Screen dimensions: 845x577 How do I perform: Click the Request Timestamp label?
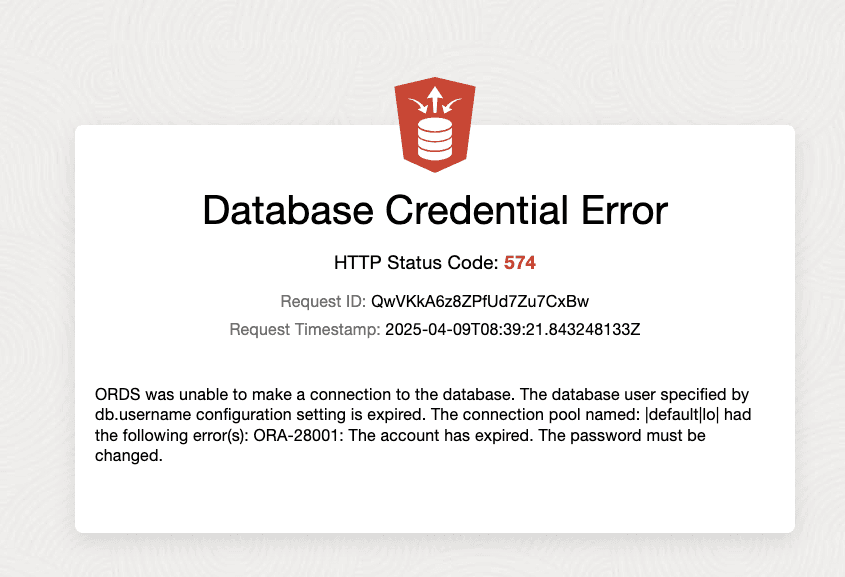point(304,329)
